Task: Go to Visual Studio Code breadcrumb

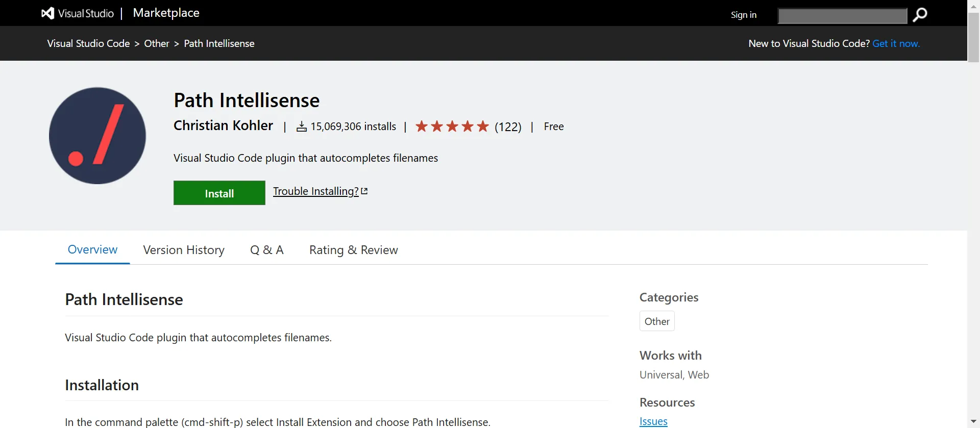Action: click(88, 44)
